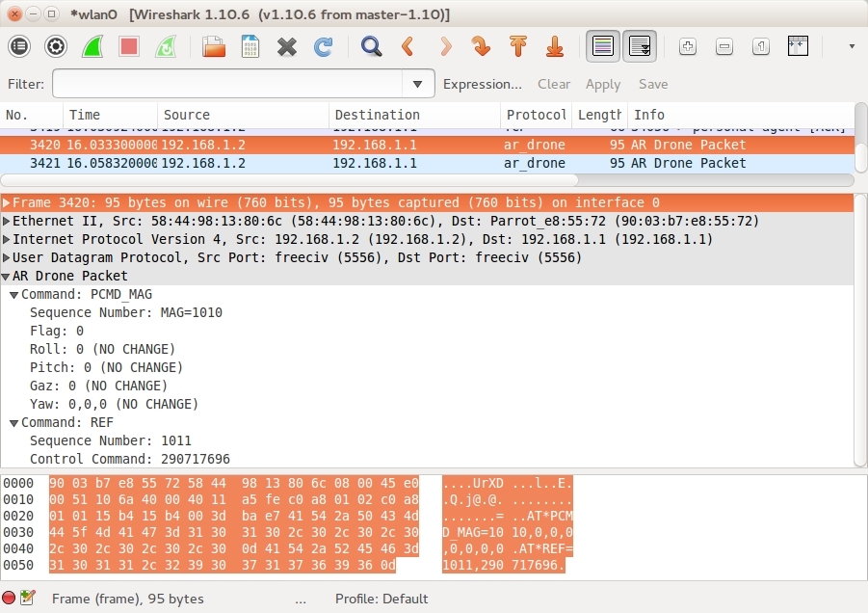
Task: Open a capture file with folder icon
Action: pos(213,46)
